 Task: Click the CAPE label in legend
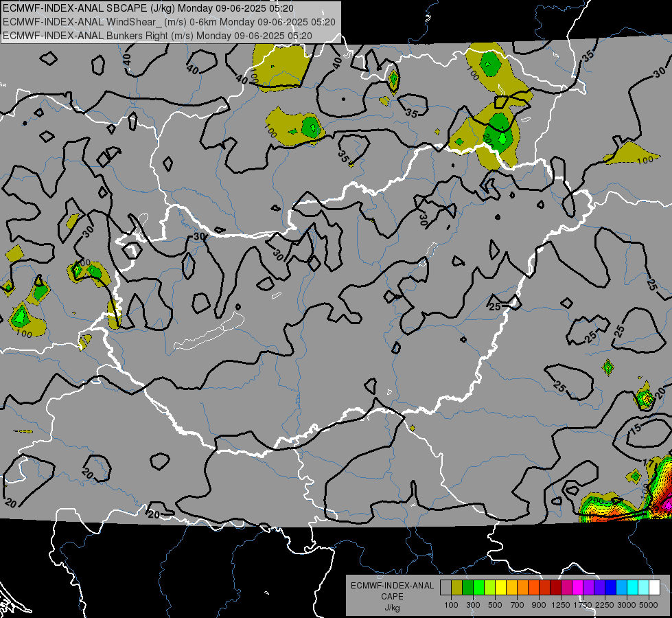click(392, 596)
